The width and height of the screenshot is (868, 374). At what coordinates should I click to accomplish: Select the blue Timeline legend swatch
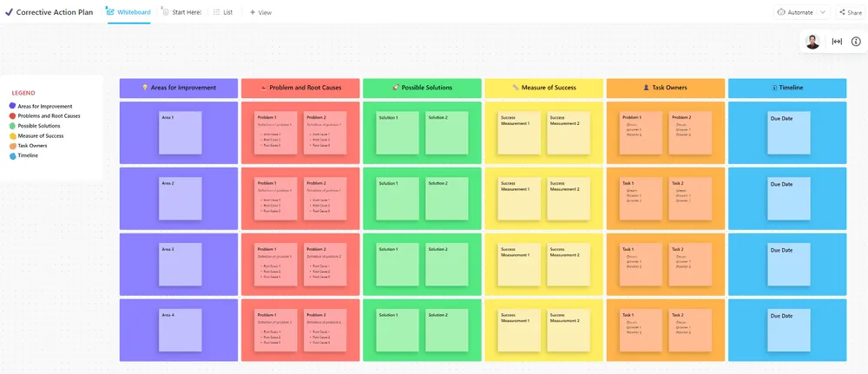(x=13, y=156)
